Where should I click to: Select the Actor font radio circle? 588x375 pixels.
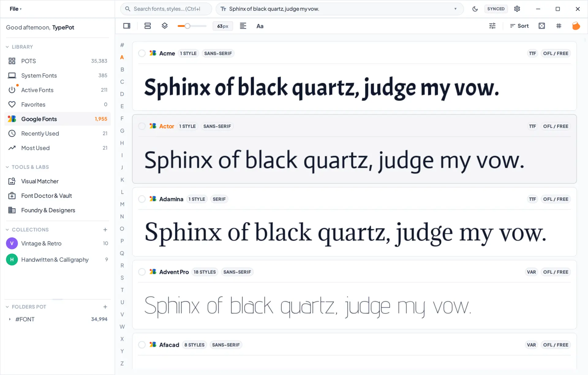pos(142,126)
